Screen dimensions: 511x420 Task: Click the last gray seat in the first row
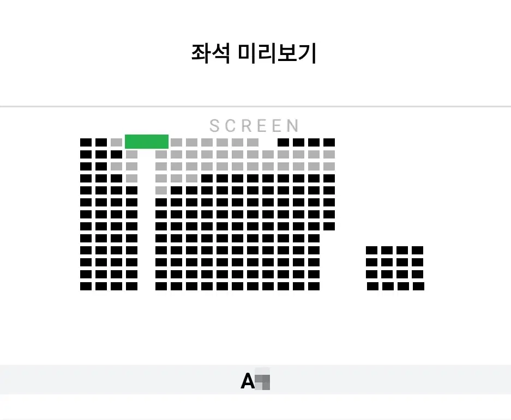click(253, 142)
